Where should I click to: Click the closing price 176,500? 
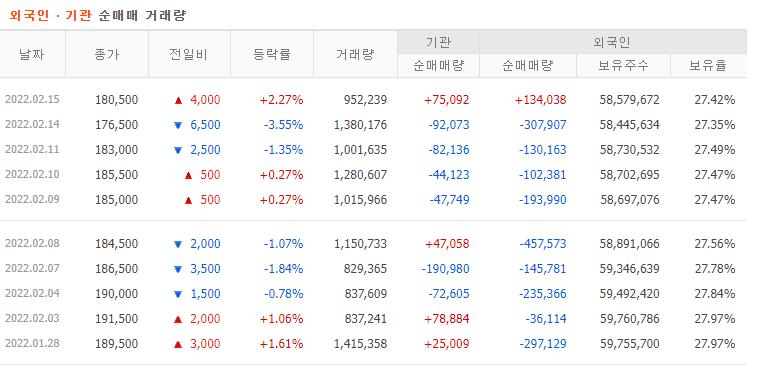116,125
